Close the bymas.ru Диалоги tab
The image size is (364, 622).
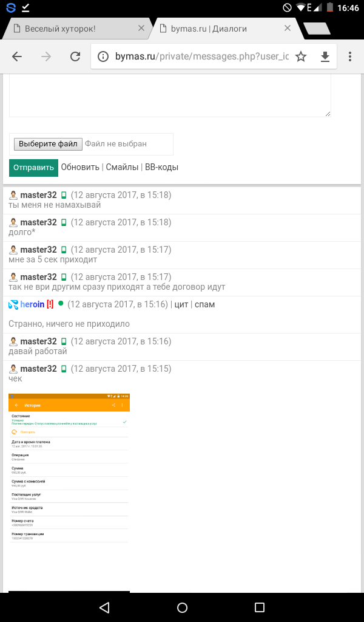point(289,29)
